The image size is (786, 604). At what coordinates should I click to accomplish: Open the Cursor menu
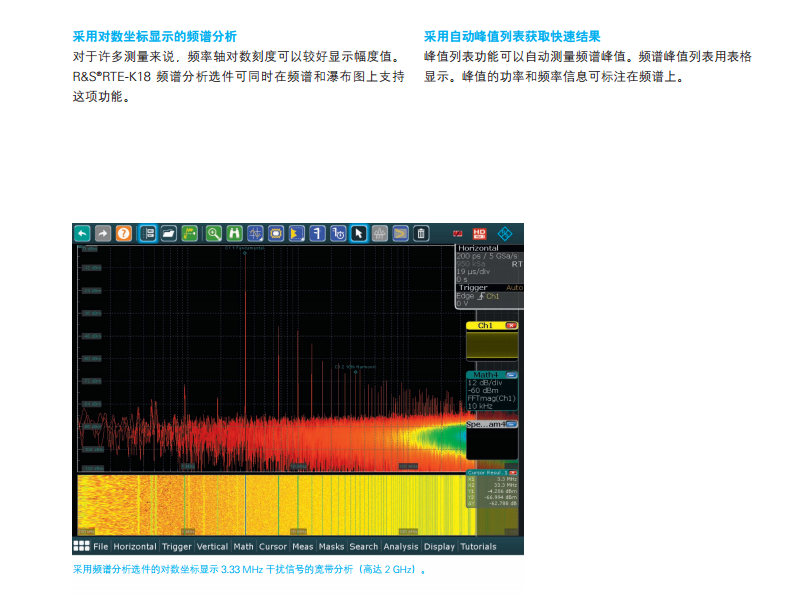tap(273, 546)
